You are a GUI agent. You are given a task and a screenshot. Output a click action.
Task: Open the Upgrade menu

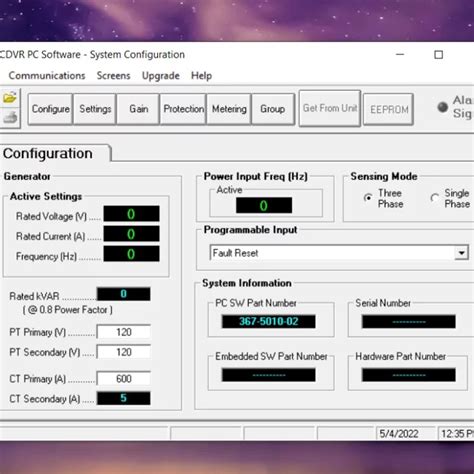tap(161, 76)
